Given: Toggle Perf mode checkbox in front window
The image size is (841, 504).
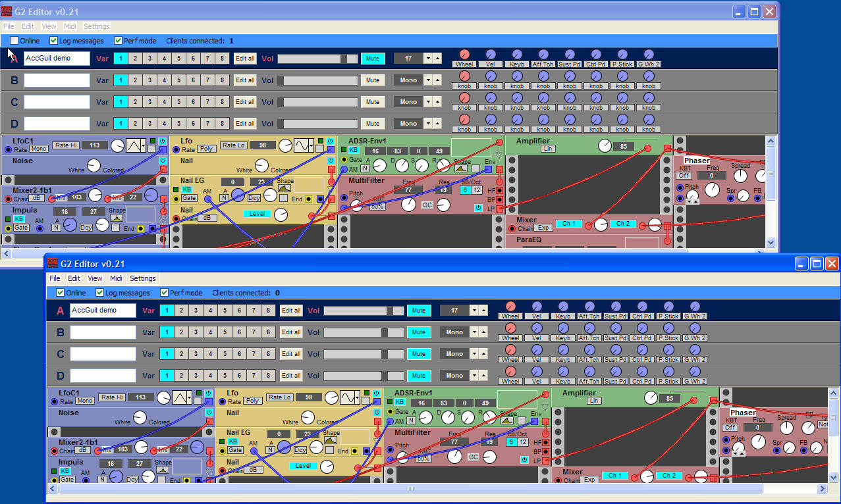Looking at the screenshot, I should coord(162,293).
